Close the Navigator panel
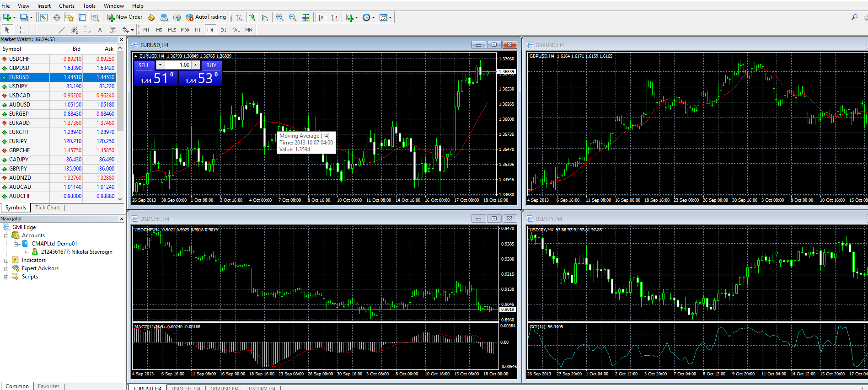Viewport: 868px width, 390px height. [x=121, y=219]
